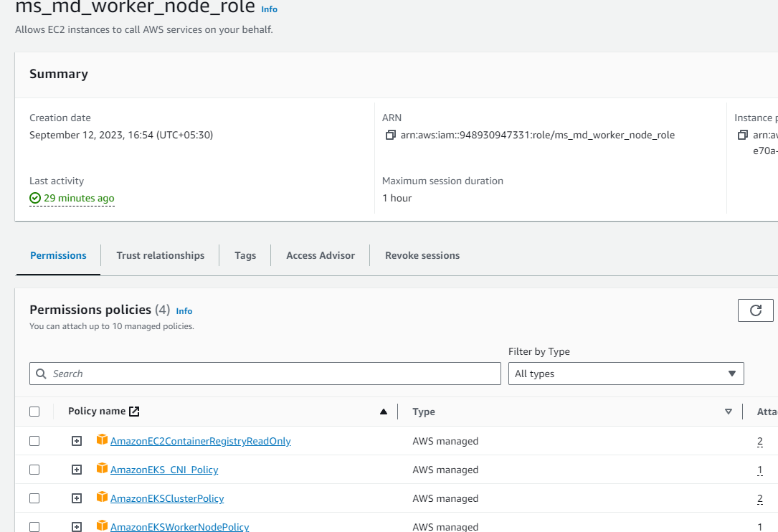Click the Info link beside role name
Image resolution: width=778 pixels, height=532 pixels.
click(269, 9)
